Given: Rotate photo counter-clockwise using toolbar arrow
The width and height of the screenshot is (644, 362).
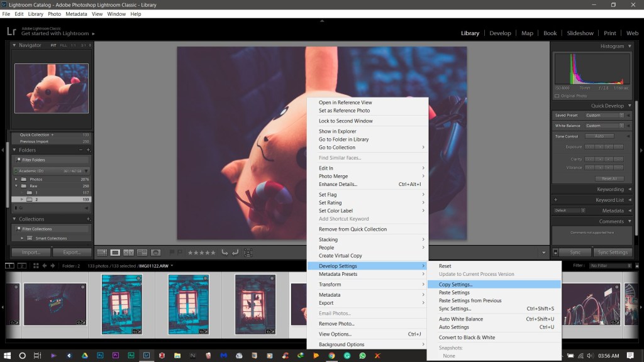Looking at the screenshot, I should point(225,253).
